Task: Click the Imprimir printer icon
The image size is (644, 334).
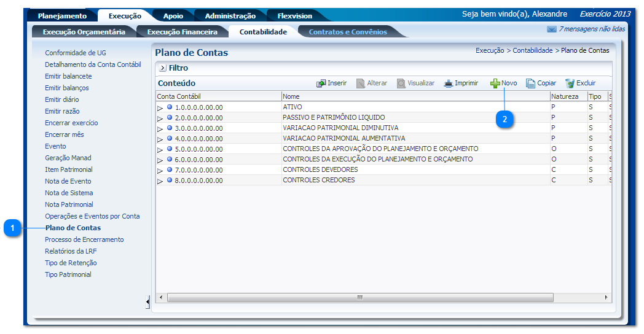Action: coord(449,83)
